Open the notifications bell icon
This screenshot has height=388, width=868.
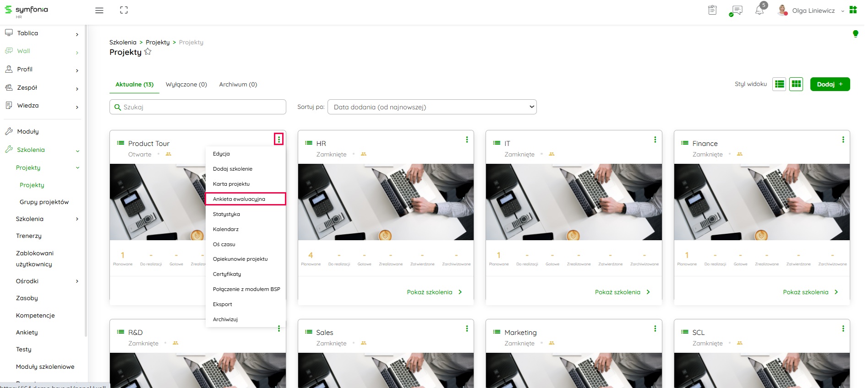759,11
